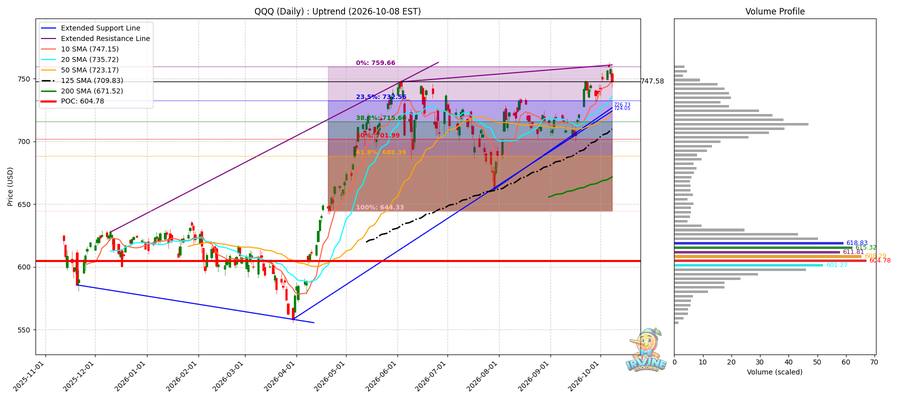Click the volume axis tick 60
This screenshot has height=400, width=900.
coord(845,362)
